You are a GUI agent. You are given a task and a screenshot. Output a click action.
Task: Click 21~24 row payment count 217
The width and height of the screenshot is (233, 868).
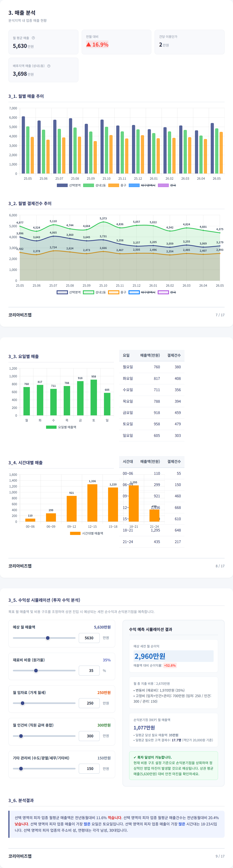click(x=178, y=542)
